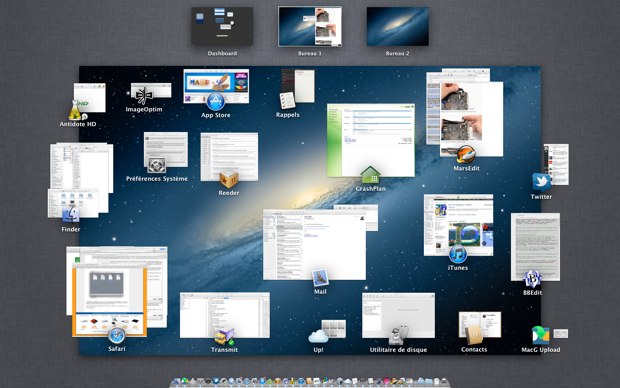The width and height of the screenshot is (620, 388).
Task: Click the "Dashboard" label text
Action: [x=222, y=53]
